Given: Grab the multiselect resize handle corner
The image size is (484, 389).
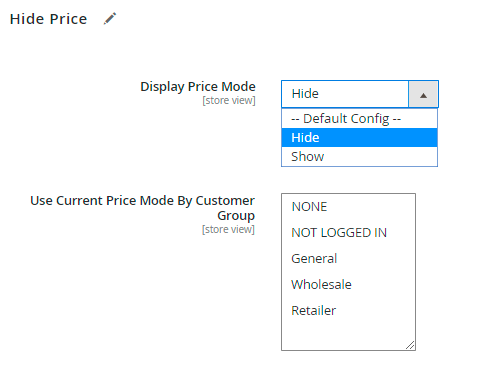Looking at the screenshot, I should click(410, 345).
